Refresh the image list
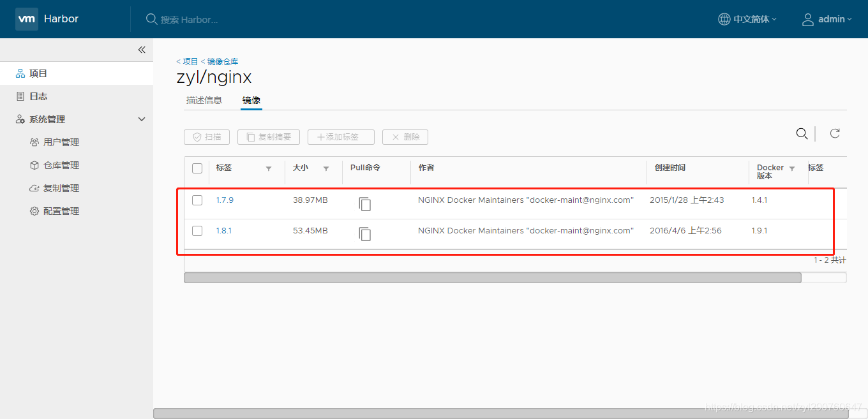868x419 pixels. pyautogui.click(x=834, y=133)
